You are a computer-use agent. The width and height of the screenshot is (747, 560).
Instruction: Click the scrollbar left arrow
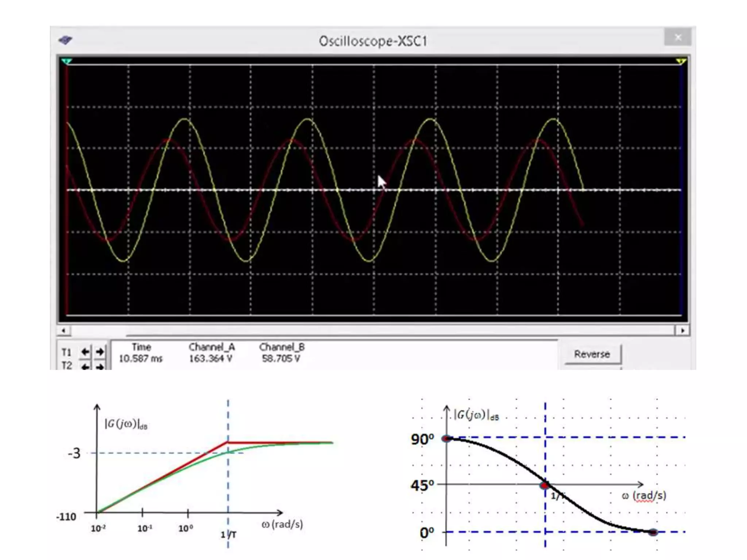[64, 331]
